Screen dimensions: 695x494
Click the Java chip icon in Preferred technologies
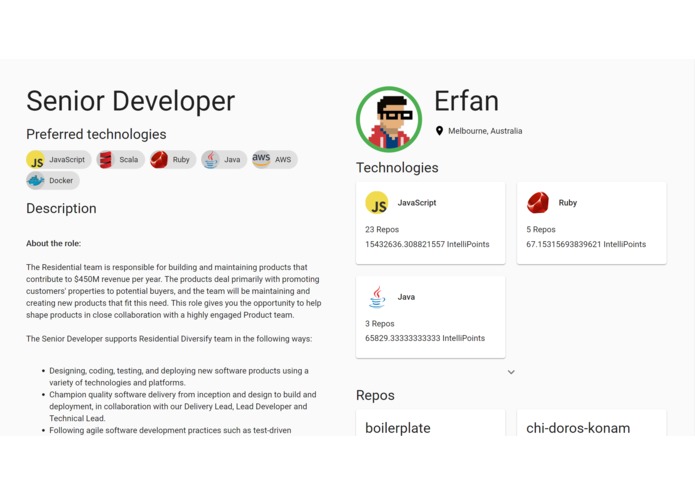(210, 159)
